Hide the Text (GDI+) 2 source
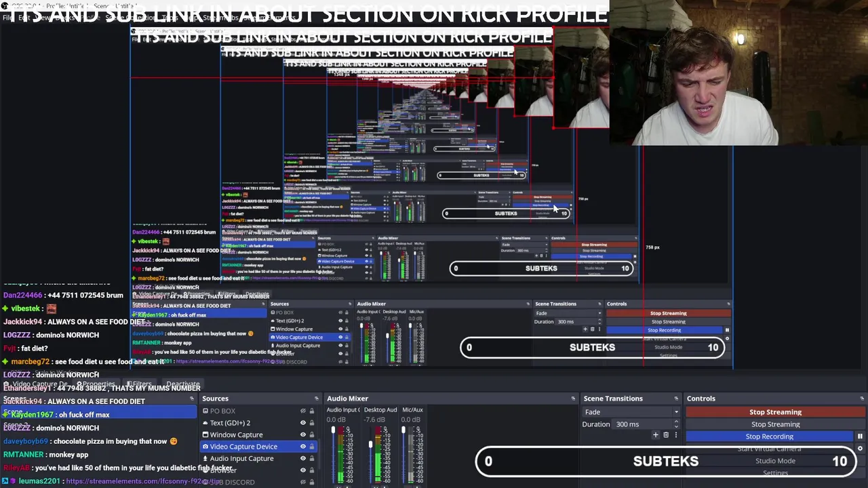 303,423
